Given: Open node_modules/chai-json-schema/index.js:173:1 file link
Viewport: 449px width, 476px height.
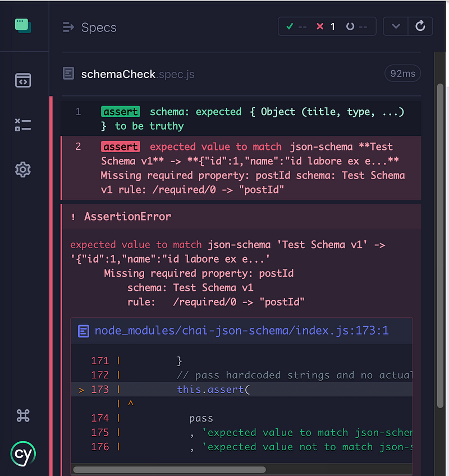Looking at the screenshot, I should 241,331.
